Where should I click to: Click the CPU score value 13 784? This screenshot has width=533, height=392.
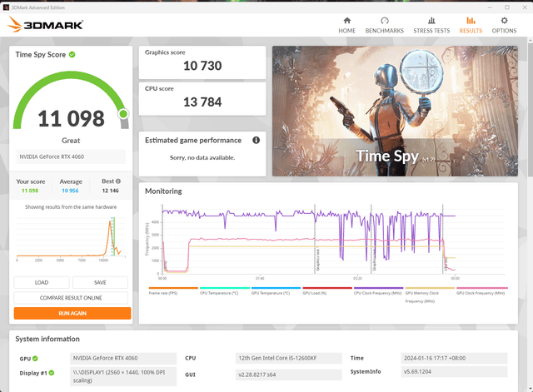coord(202,102)
